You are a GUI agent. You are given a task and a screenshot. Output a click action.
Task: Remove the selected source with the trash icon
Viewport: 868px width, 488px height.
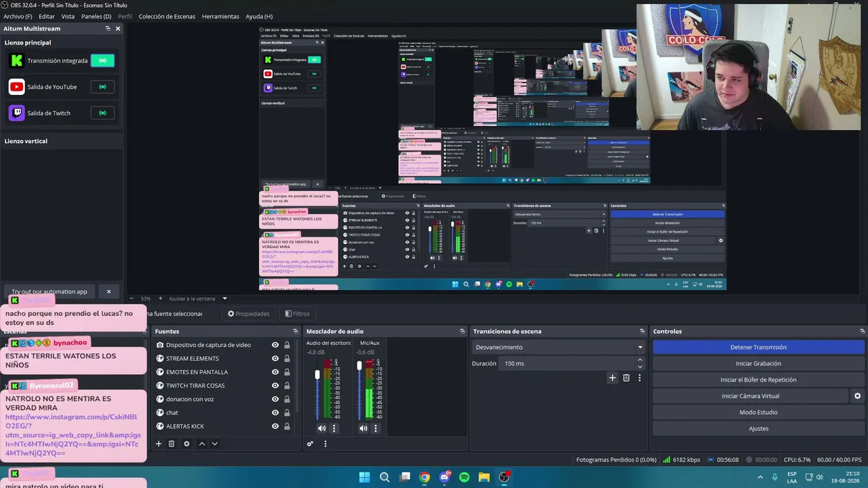tap(172, 444)
